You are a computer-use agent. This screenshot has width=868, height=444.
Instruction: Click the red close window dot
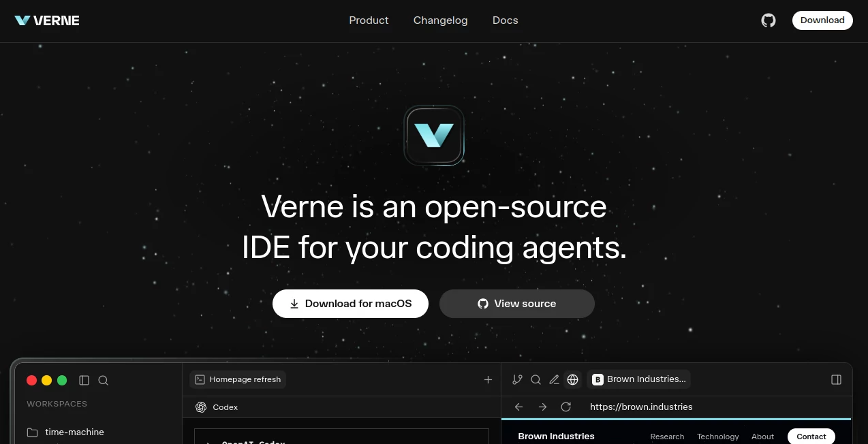31,381
